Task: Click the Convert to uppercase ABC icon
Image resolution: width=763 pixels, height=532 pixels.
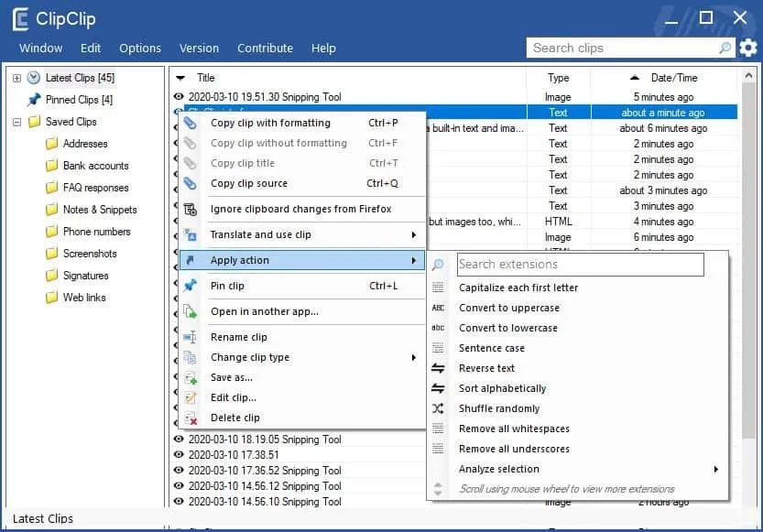Action: 438,308
